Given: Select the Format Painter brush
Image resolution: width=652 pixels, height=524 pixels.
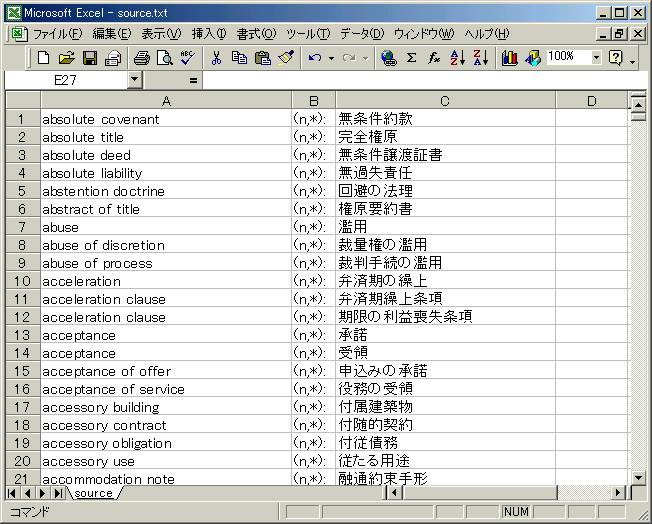Looking at the screenshot, I should click(286, 58).
